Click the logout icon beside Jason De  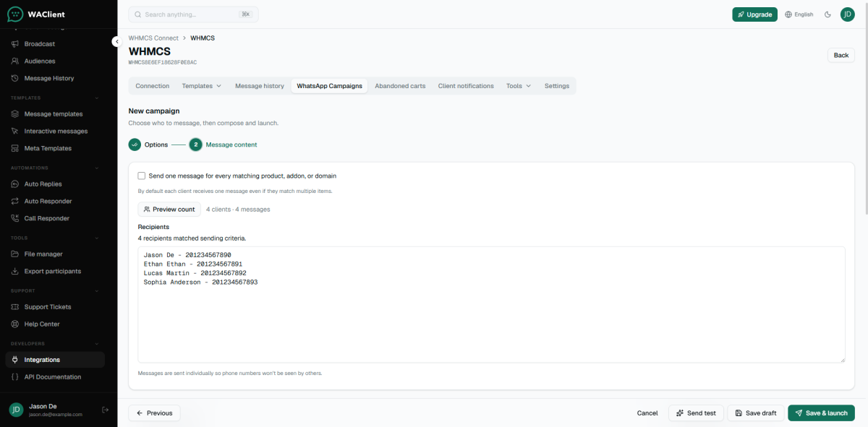coord(106,410)
